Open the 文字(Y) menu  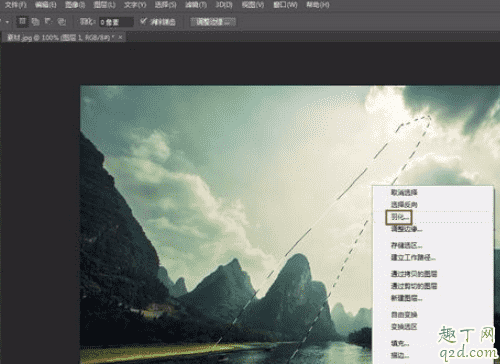(135, 5)
